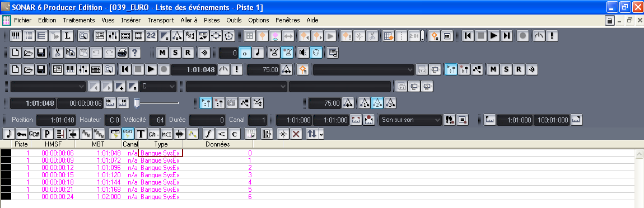Click the Données column header
The width and height of the screenshot is (644, 208).
pyautogui.click(x=218, y=144)
